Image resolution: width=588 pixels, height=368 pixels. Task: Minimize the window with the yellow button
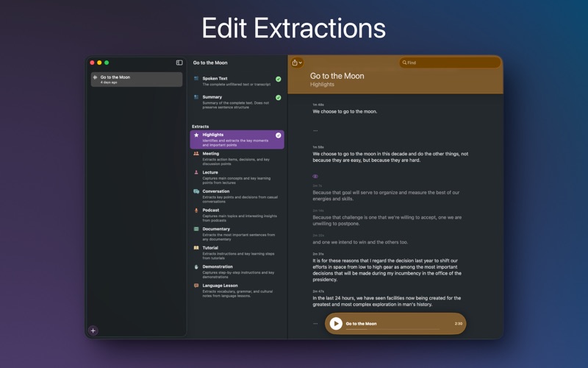(99, 63)
